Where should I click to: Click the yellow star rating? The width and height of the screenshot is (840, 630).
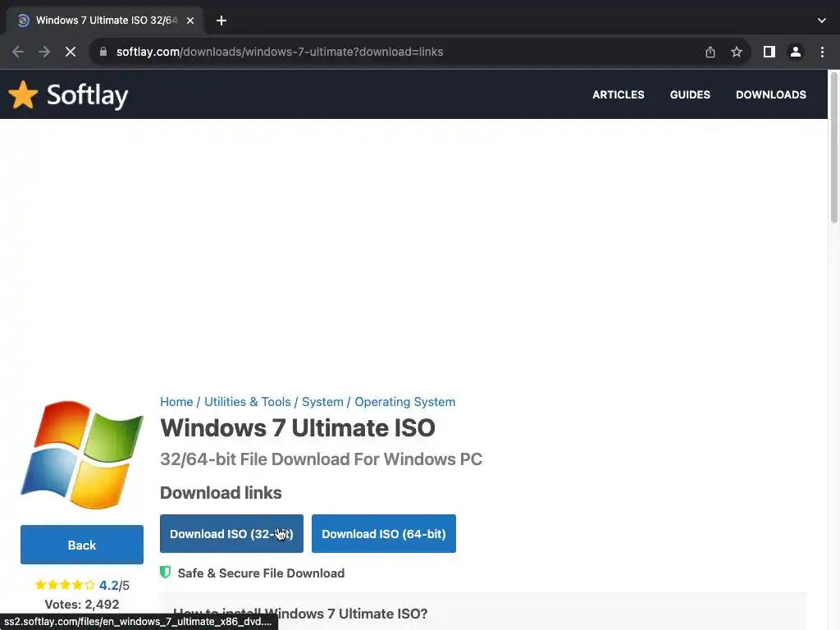click(65, 585)
